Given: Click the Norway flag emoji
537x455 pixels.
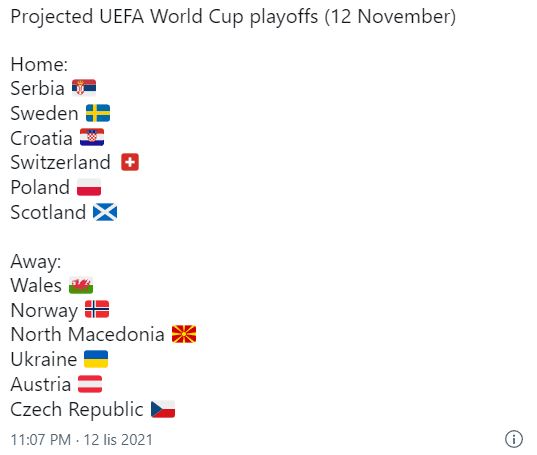Looking at the screenshot, I should point(97,309).
